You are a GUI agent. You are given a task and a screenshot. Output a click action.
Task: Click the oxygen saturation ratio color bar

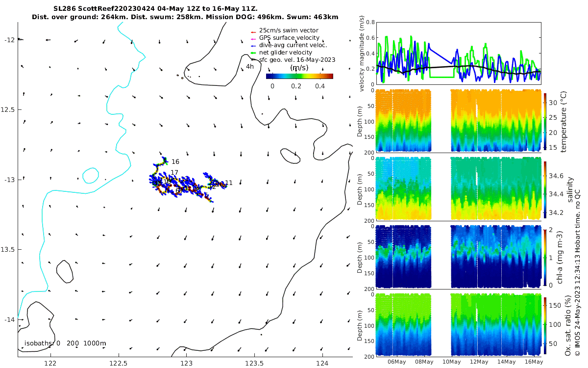[545, 325]
